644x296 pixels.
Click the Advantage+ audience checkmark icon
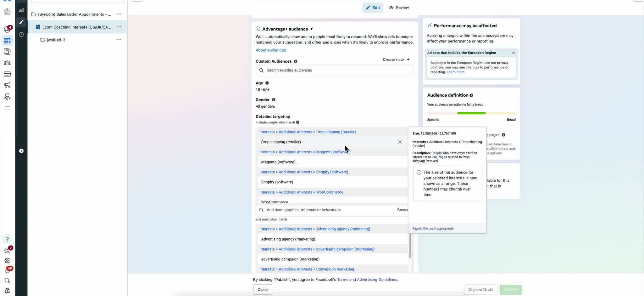point(258,29)
